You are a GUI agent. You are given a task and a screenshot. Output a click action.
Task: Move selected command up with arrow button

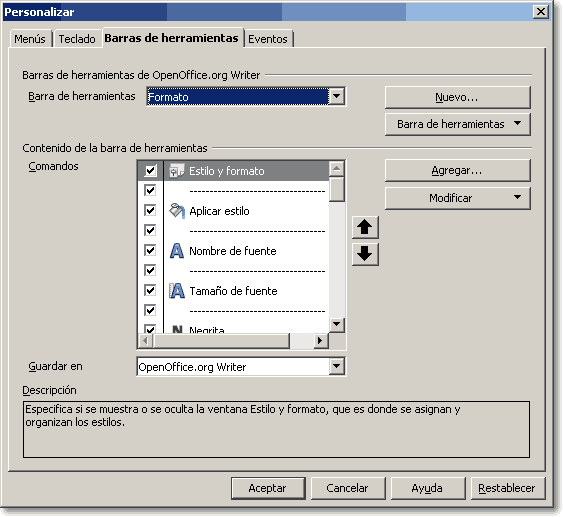click(x=365, y=227)
